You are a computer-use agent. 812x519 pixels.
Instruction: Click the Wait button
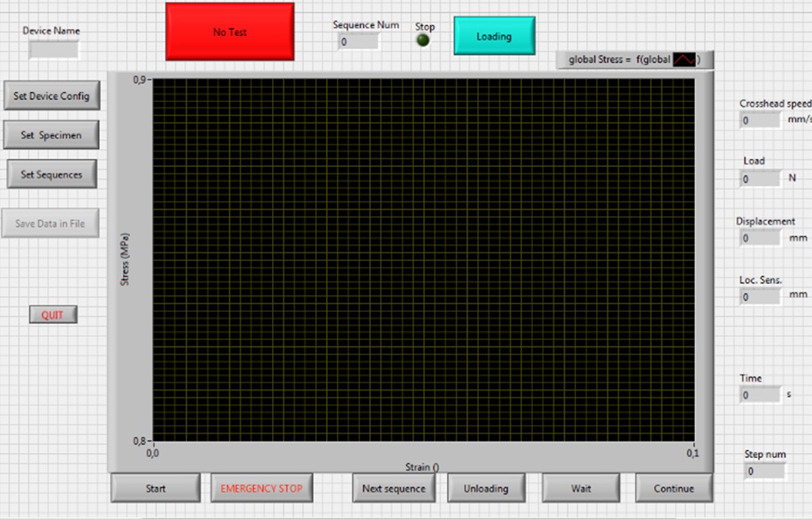pyautogui.click(x=581, y=488)
